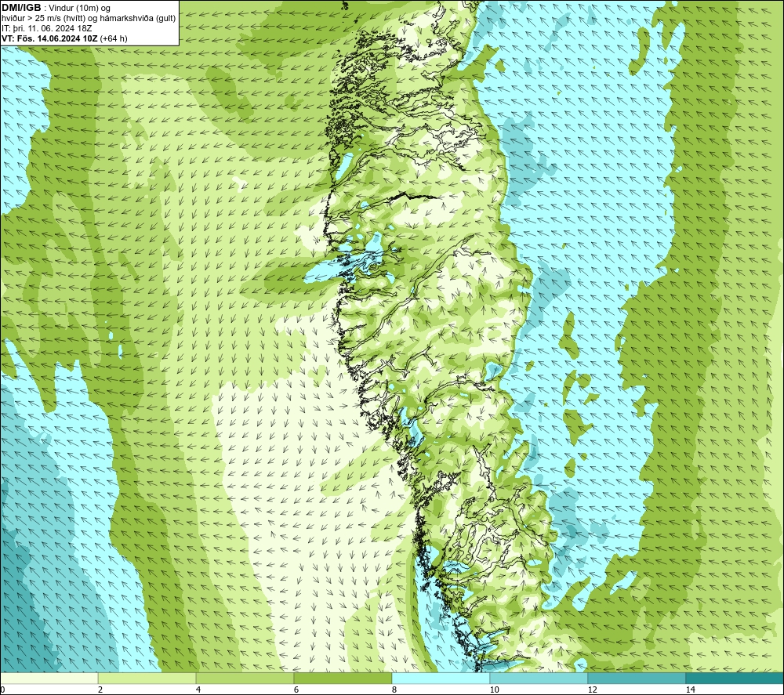
Task: Click the darkest teal swatch above 14
Action: pyautogui.click(x=735, y=679)
